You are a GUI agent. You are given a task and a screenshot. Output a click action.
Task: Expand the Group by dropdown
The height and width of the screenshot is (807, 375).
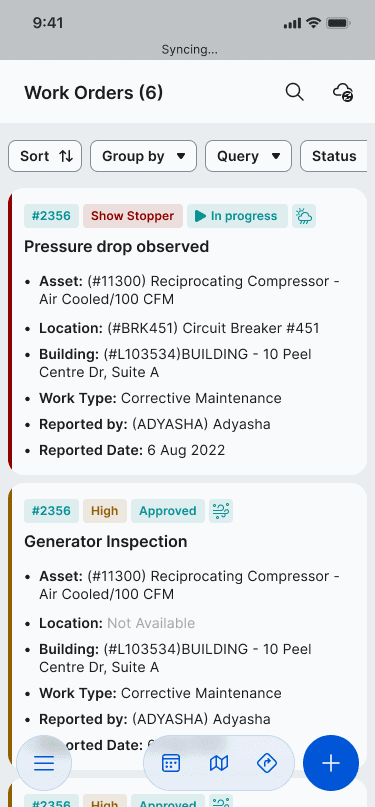click(x=144, y=156)
